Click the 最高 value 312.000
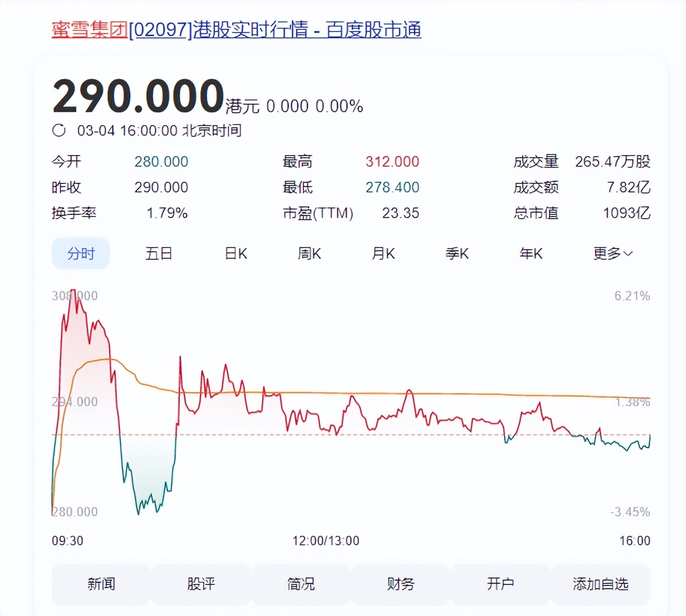The width and height of the screenshot is (686, 616). (392, 161)
